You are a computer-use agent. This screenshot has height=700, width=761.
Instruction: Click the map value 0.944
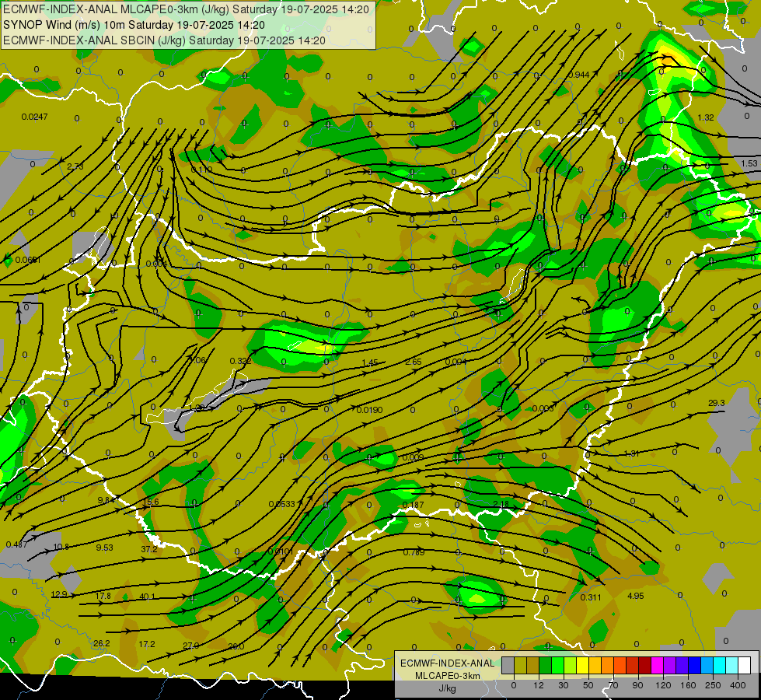tap(578, 75)
